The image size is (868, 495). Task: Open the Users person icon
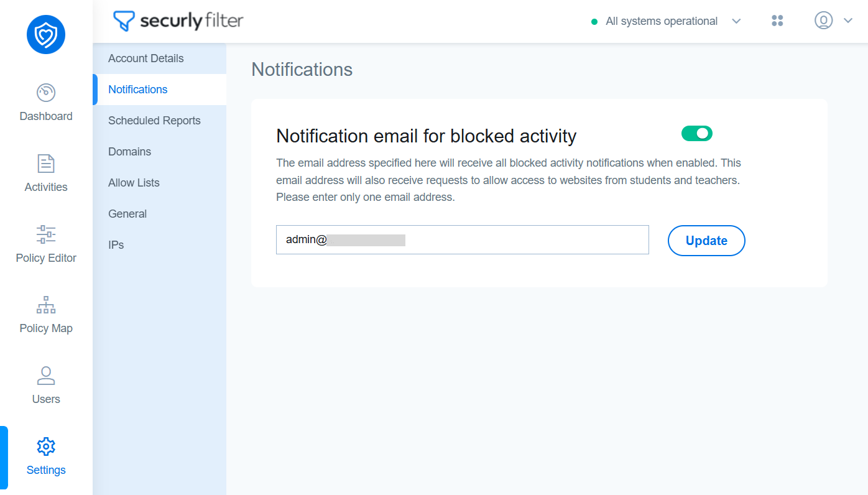click(x=46, y=376)
